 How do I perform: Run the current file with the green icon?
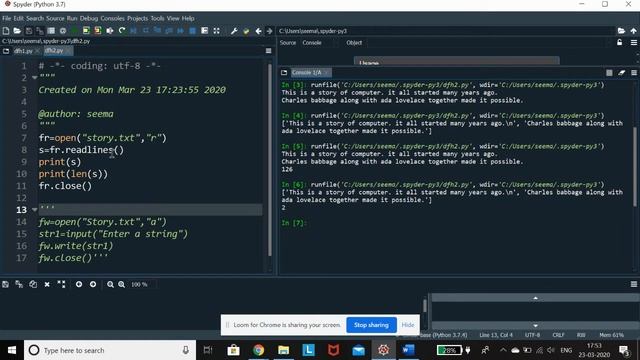(x=74, y=31)
